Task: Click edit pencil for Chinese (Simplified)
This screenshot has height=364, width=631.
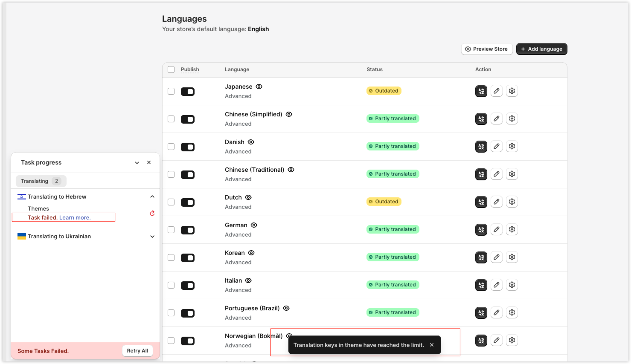Action: 497,119
